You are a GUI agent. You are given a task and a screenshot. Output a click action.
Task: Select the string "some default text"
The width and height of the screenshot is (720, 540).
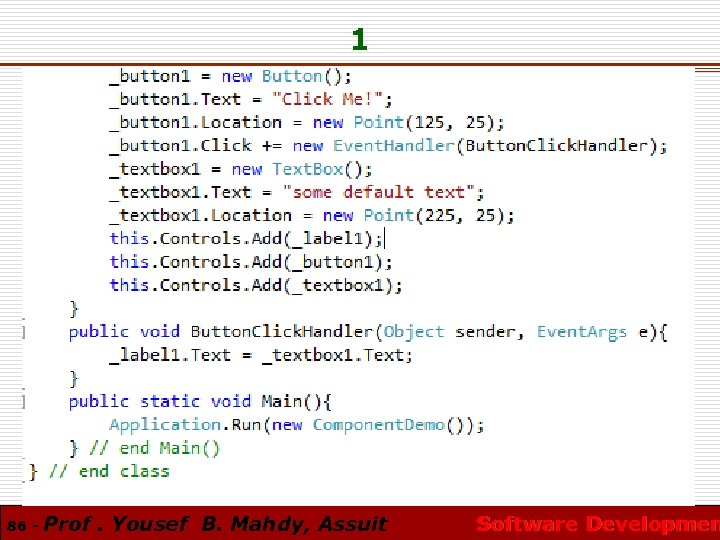378,192
